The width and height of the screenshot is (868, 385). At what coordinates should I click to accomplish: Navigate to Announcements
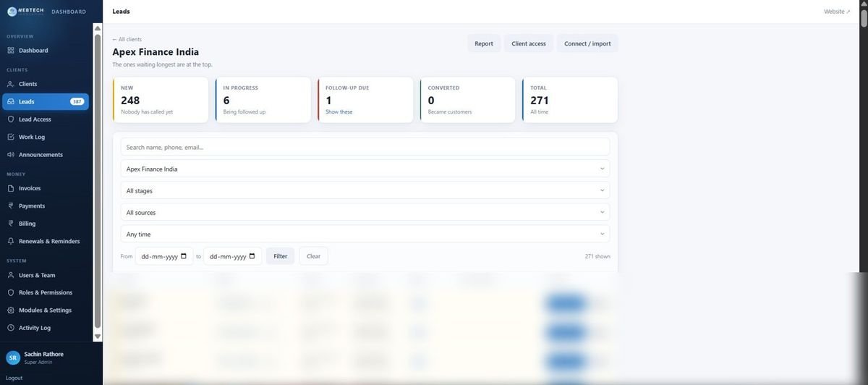pos(46,155)
